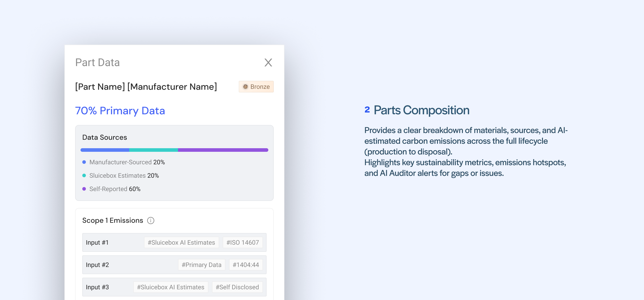Viewport: 644px width, 300px height.
Task: Expand the Scope 1 Emissions section
Action: pos(113,220)
